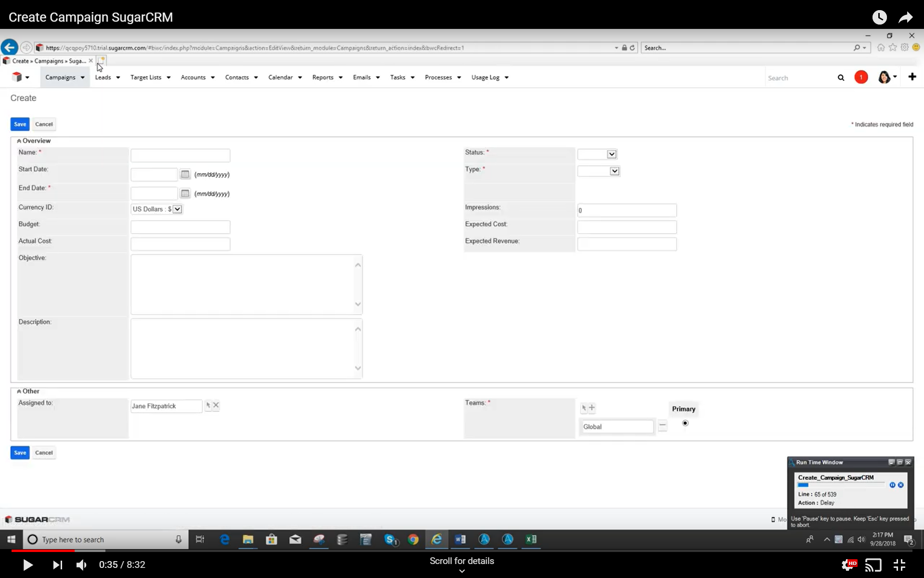
Task: Open the red notifications badge
Action: [861, 77]
